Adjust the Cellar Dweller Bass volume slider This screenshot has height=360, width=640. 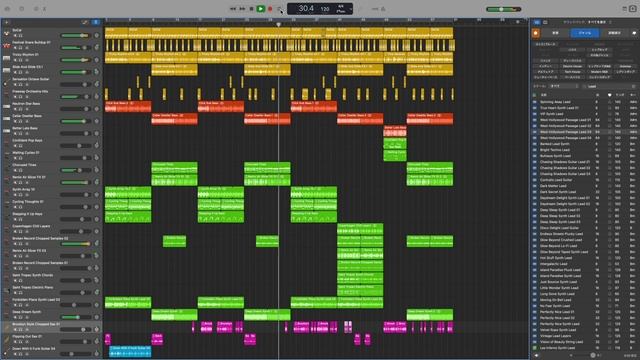tap(75, 121)
